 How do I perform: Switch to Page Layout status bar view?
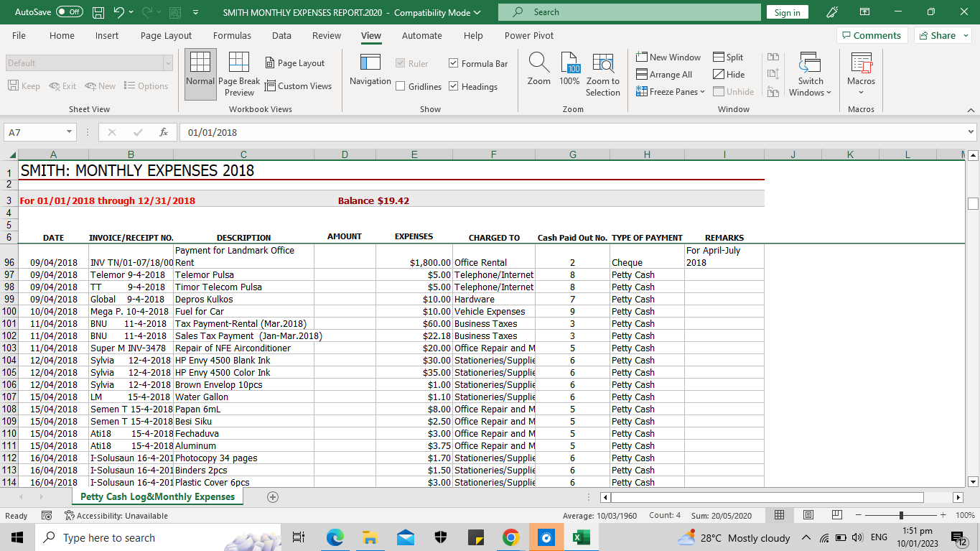808,515
